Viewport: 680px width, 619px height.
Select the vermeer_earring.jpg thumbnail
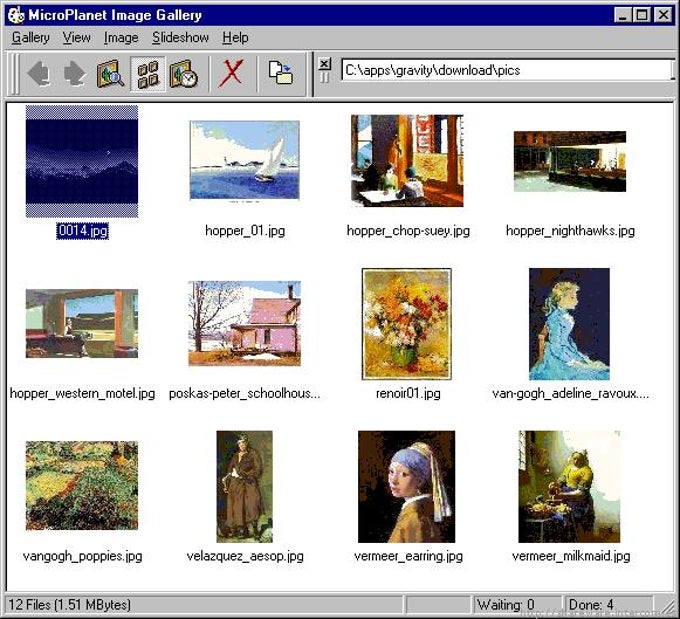(407, 486)
